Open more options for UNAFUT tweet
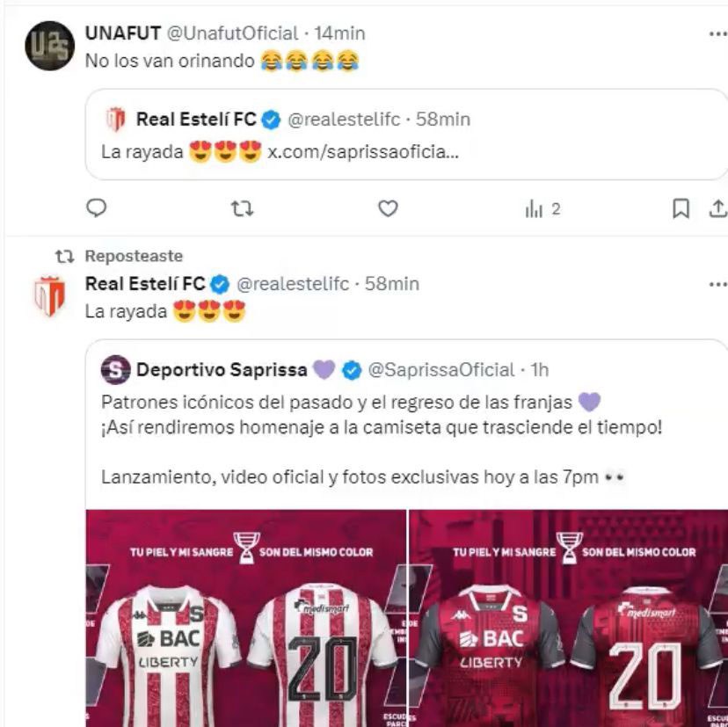This screenshot has height=727, width=728. tap(717, 33)
